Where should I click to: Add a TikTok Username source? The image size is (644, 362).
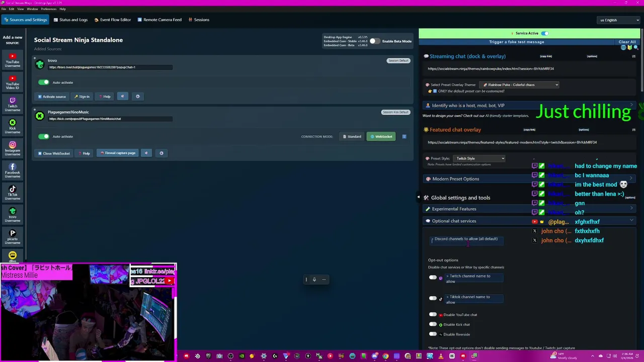click(x=13, y=193)
